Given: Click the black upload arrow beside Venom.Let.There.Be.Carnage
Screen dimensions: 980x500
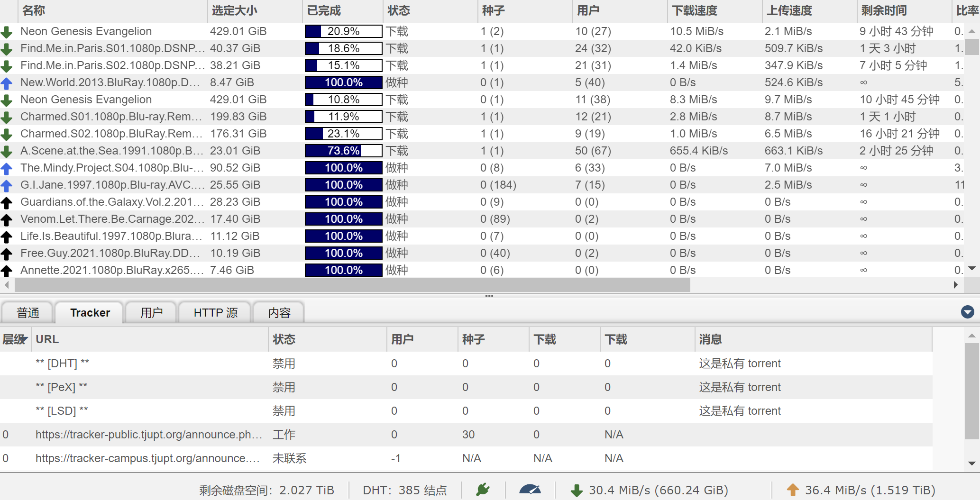Looking at the screenshot, I should (x=7, y=219).
